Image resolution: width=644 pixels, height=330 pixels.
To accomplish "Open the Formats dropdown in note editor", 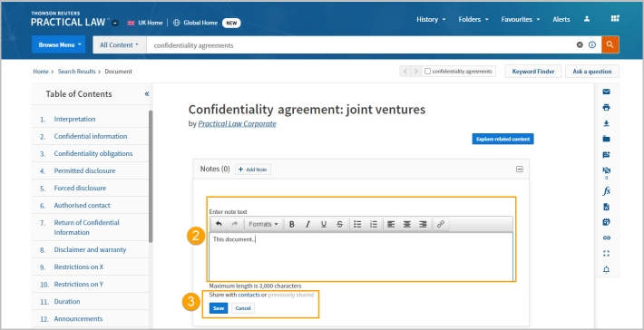I will 263,225.
